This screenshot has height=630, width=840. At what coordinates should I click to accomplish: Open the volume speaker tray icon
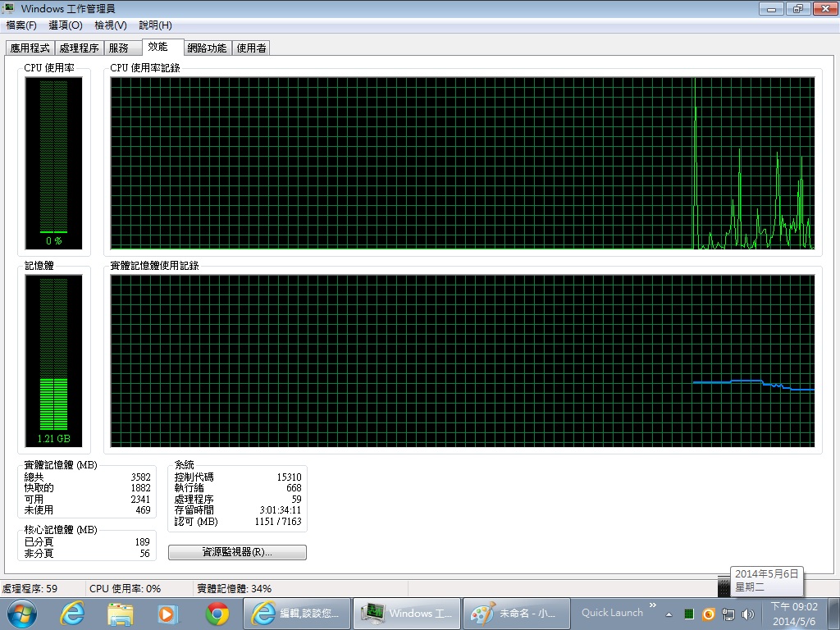coord(748,614)
